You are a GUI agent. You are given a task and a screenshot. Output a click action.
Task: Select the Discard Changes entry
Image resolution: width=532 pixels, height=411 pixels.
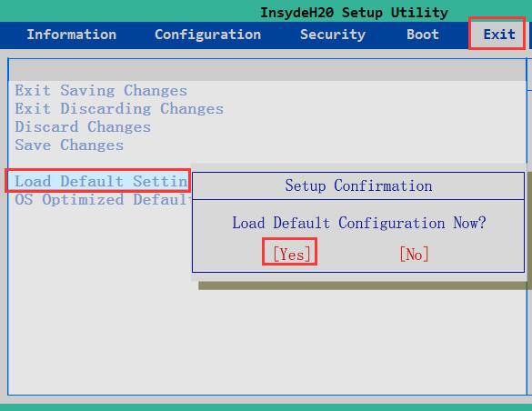[83, 126]
